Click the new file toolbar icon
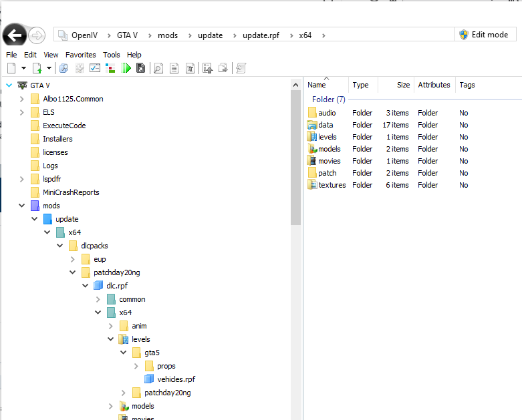 [x=11, y=68]
